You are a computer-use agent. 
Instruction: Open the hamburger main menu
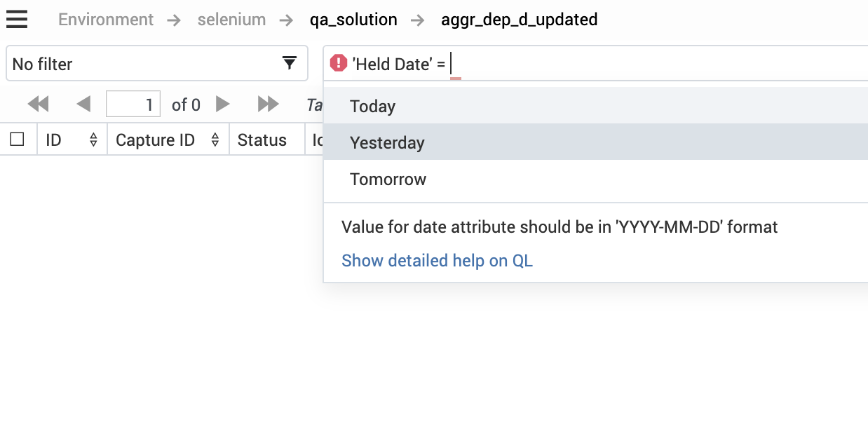17,19
